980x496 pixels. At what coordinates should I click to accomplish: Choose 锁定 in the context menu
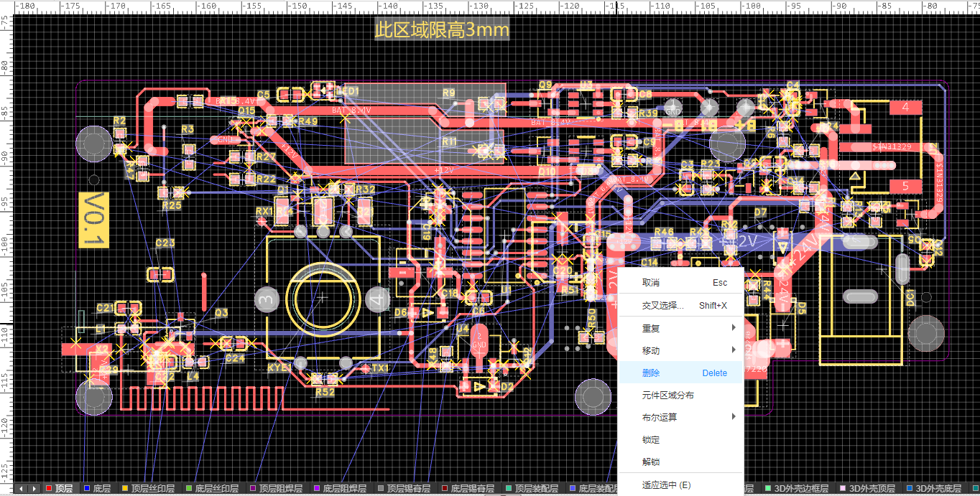[651, 439]
